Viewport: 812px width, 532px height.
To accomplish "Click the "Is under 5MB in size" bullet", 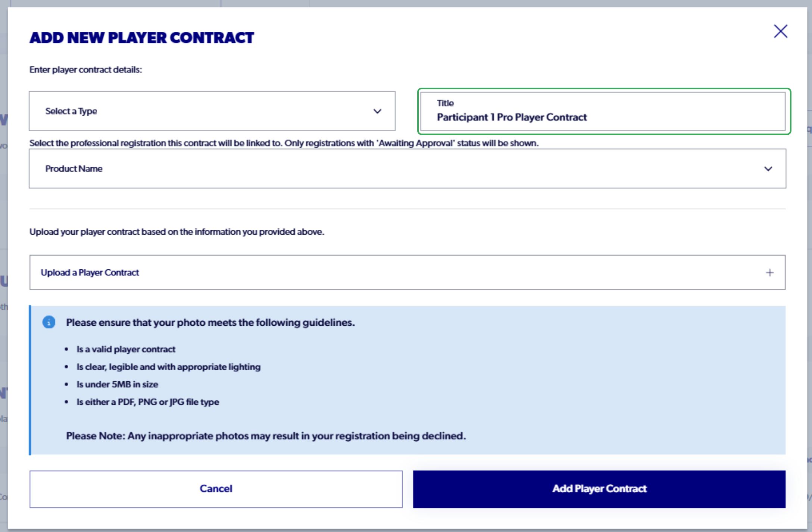I will (118, 384).
